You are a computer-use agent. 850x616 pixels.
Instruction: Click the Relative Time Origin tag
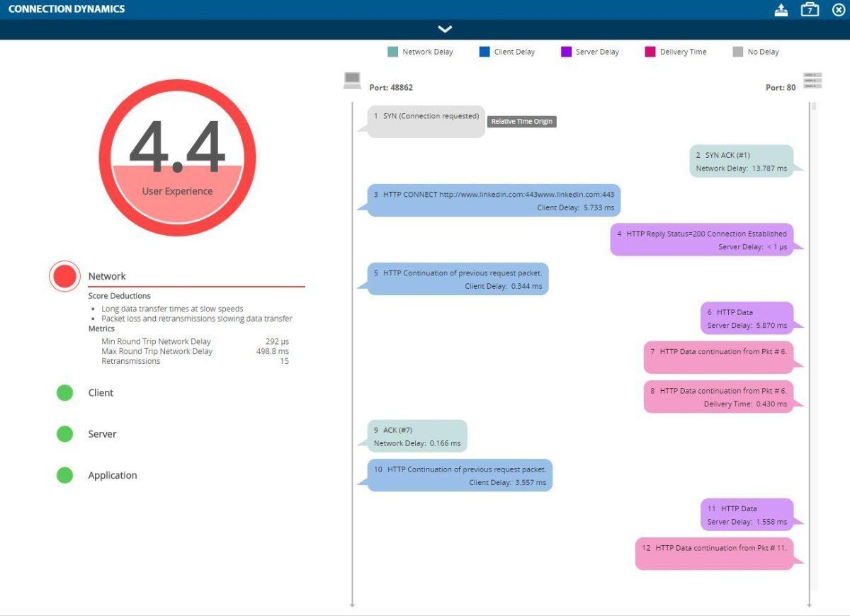(x=522, y=122)
